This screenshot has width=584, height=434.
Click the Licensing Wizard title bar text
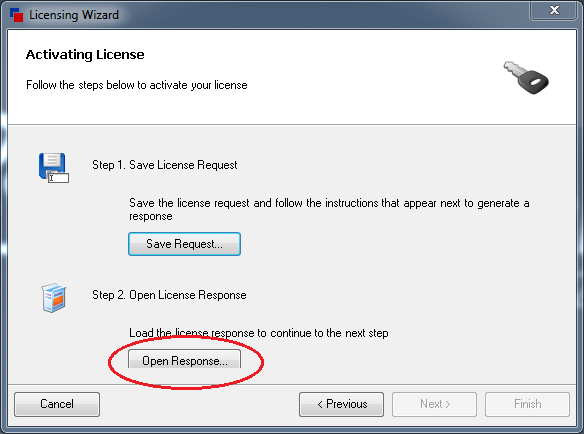(74, 15)
